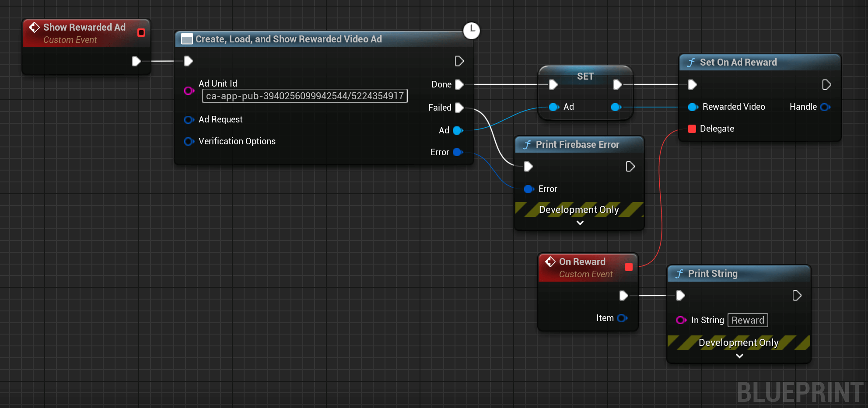Expand the Print Firebase Error node chevron
The image size is (868, 408).
click(580, 223)
